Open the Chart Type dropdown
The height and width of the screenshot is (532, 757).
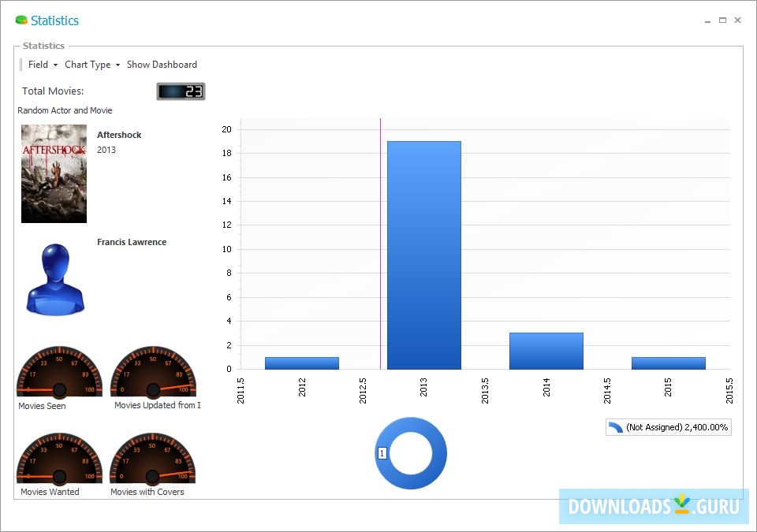[88, 65]
